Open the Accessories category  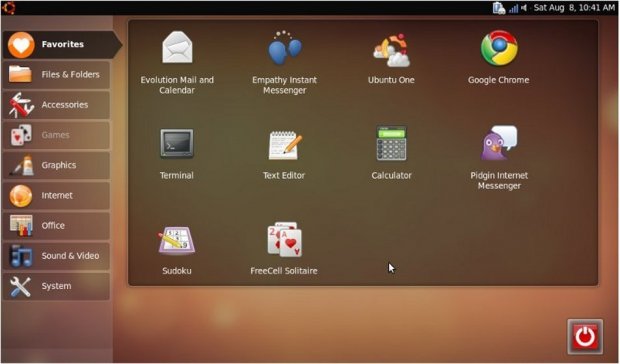(x=56, y=105)
